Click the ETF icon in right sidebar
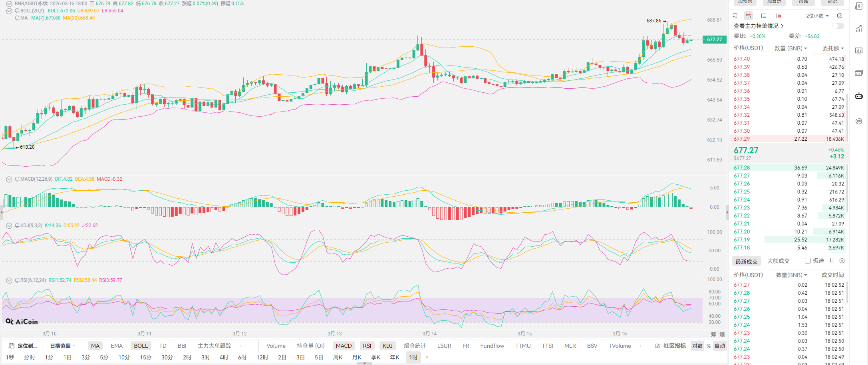868x365 pixels. pyautogui.click(x=858, y=73)
